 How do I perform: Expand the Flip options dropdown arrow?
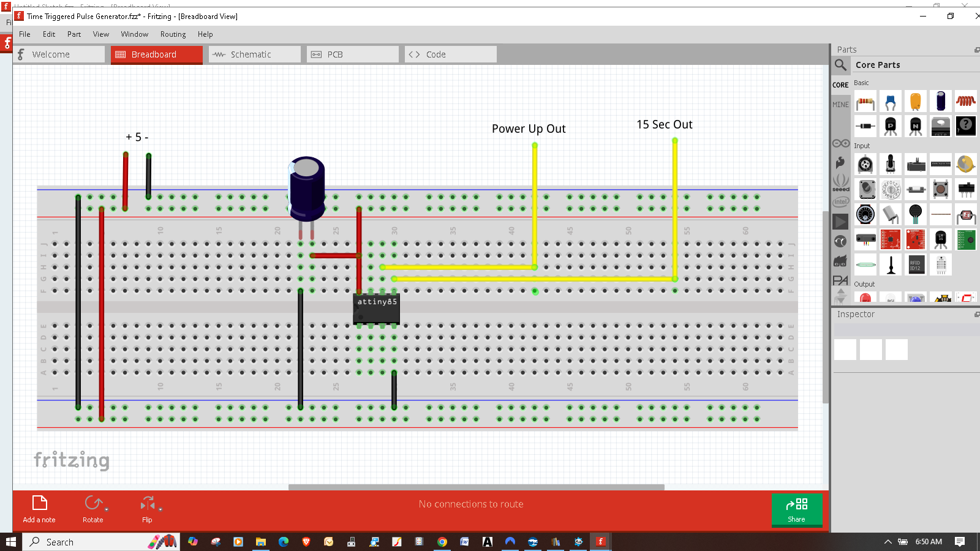[160, 509]
